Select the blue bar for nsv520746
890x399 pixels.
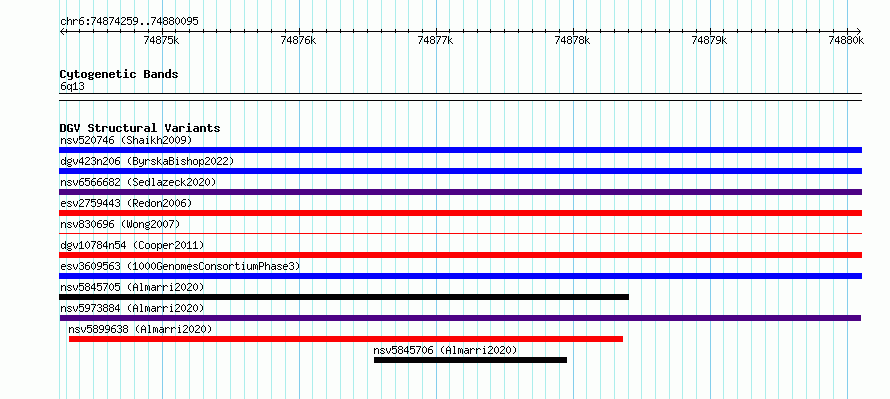pyautogui.click(x=460, y=150)
